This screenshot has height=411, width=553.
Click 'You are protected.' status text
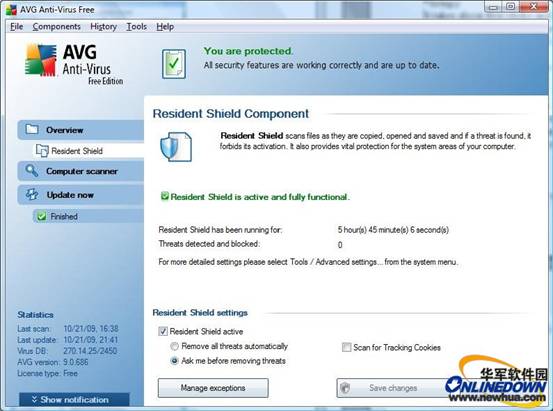pyautogui.click(x=248, y=51)
